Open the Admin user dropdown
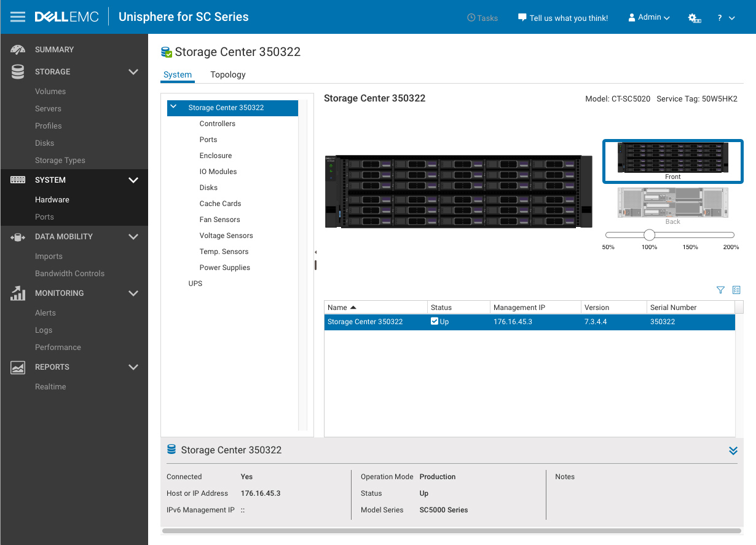756x545 pixels. [649, 18]
